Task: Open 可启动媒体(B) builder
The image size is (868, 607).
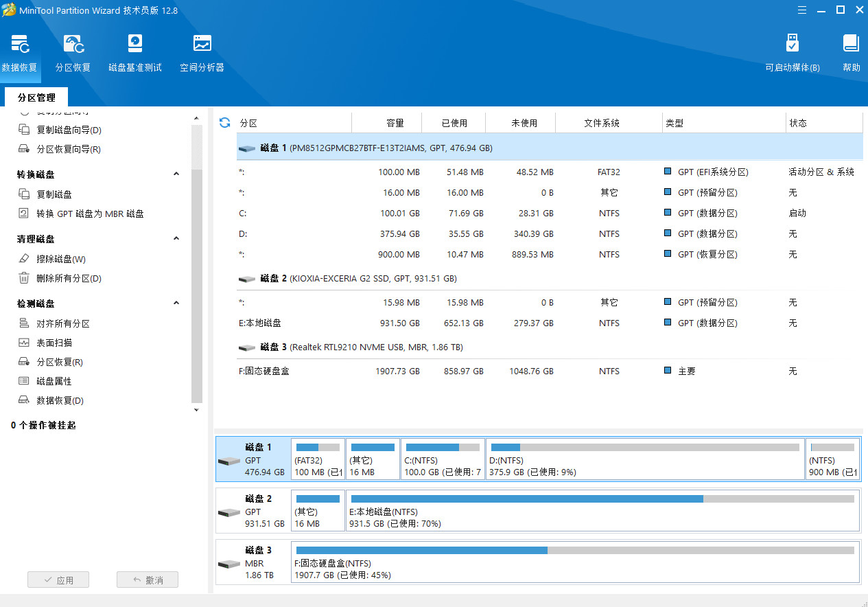Action: pos(793,53)
